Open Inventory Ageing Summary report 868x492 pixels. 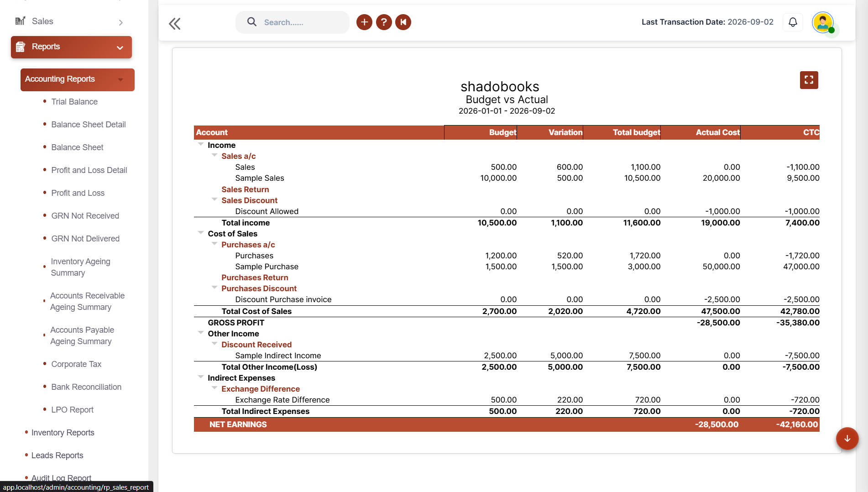[80, 267]
